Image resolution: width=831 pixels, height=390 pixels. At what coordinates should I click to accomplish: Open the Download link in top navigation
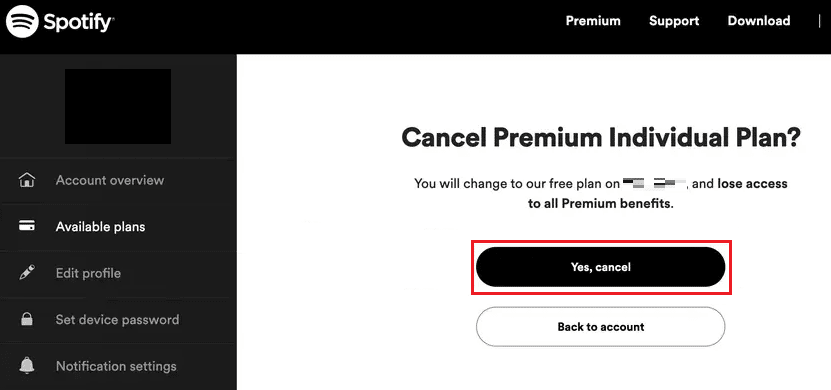point(758,21)
